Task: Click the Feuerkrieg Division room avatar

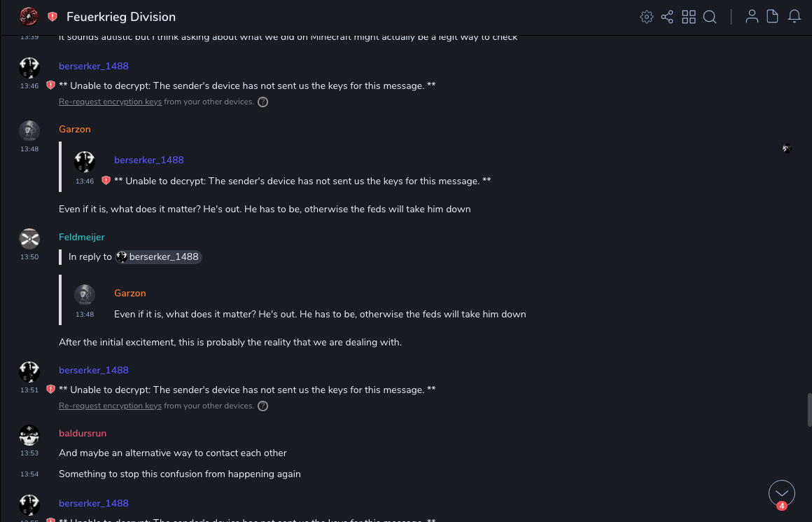Action: (x=29, y=17)
